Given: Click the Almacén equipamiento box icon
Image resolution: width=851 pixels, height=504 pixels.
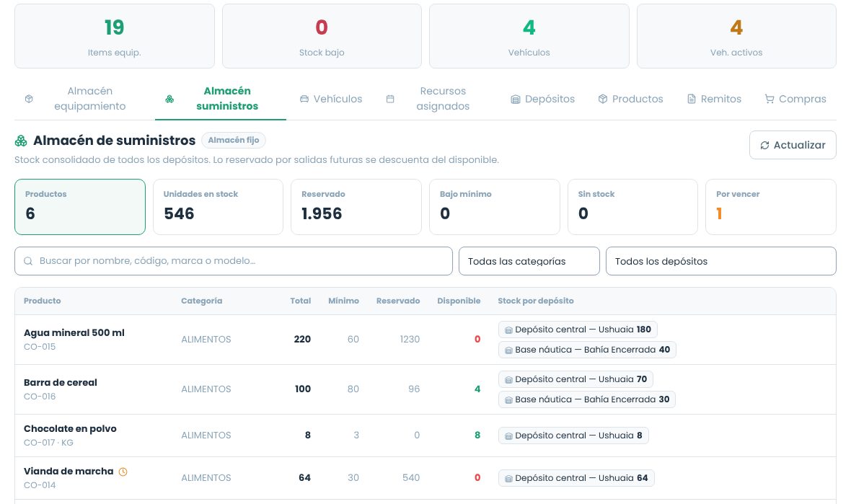Looking at the screenshot, I should [30, 99].
